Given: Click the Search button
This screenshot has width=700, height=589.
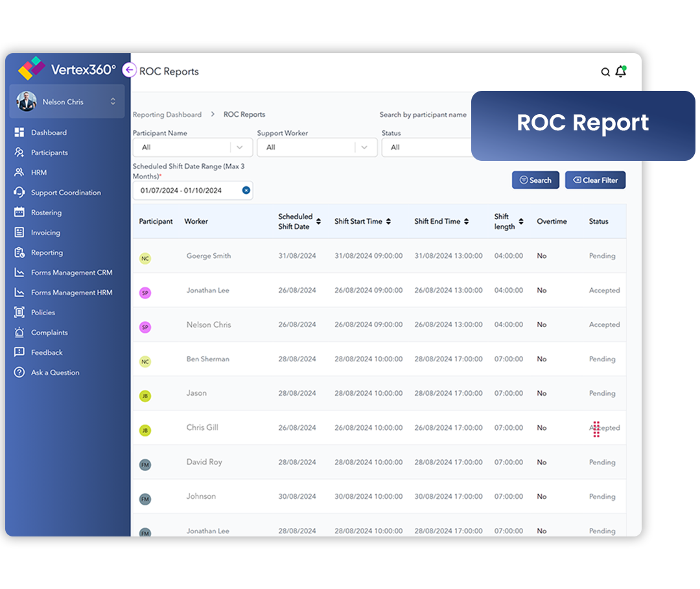Looking at the screenshot, I should (535, 180).
